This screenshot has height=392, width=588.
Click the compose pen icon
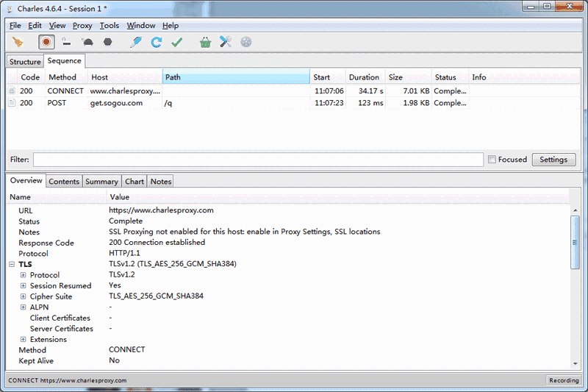pos(135,43)
